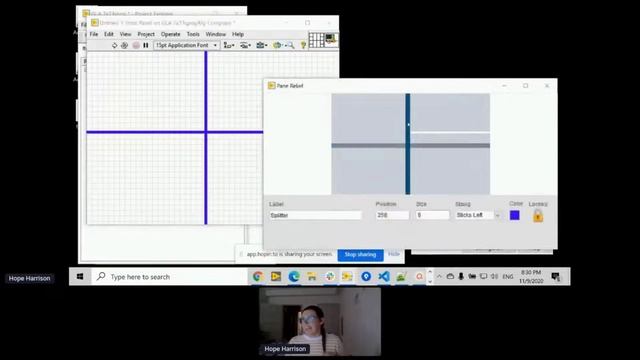The image size is (640, 360).
Task: Click the Label text field containing Splitter
Action: (315, 215)
